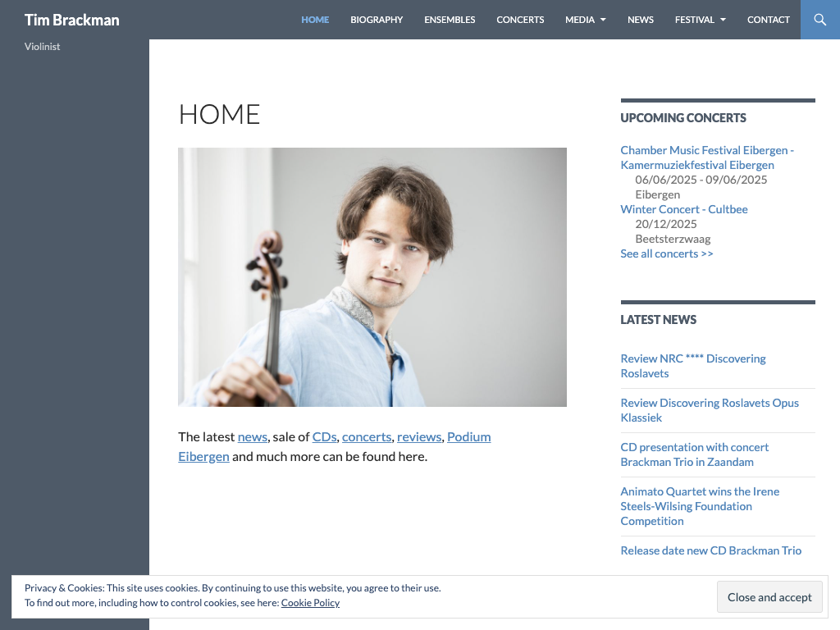
Task: Open the Cookie Policy link
Action: 310,603
